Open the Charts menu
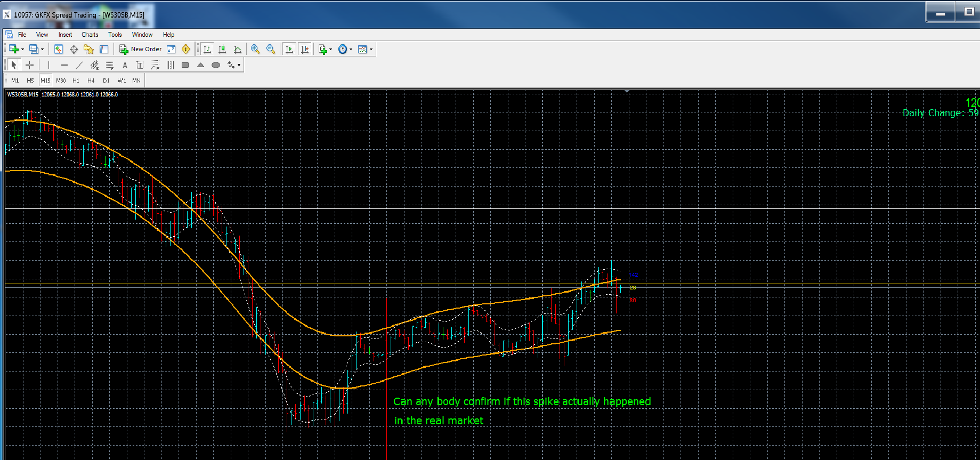Image resolution: width=980 pixels, height=460 pixels. pos(90,35)
